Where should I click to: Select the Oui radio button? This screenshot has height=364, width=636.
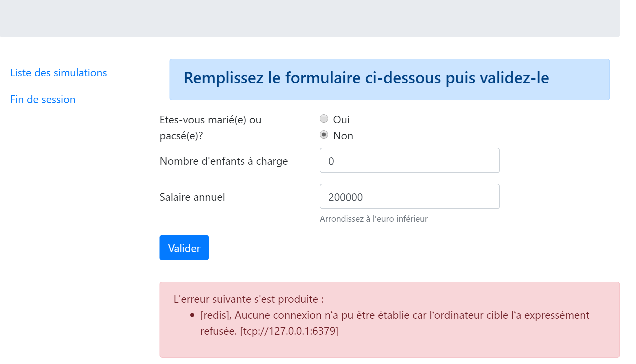(324, 119)
